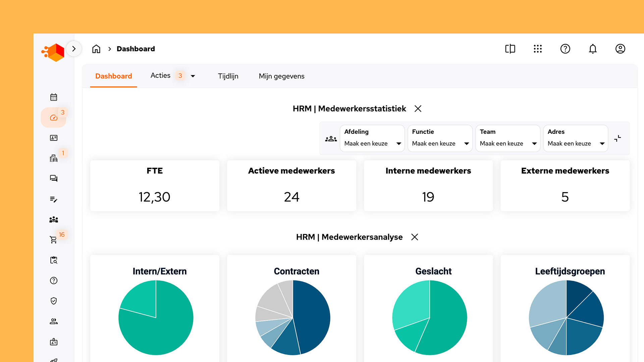Screen dimensions: 644x362
Task: Click the notification bell icon
Action: 593,49
